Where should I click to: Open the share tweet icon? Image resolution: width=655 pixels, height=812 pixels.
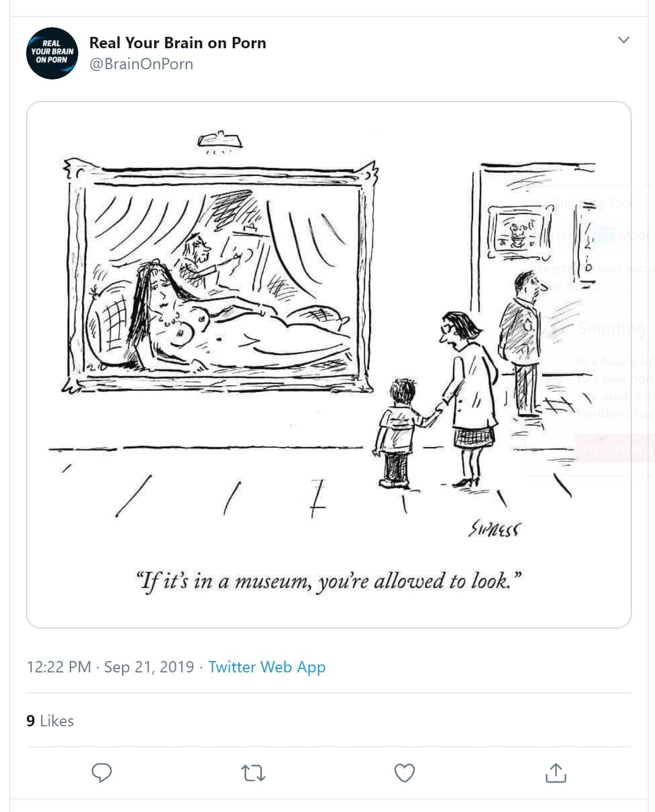click(x=556, y=773)
